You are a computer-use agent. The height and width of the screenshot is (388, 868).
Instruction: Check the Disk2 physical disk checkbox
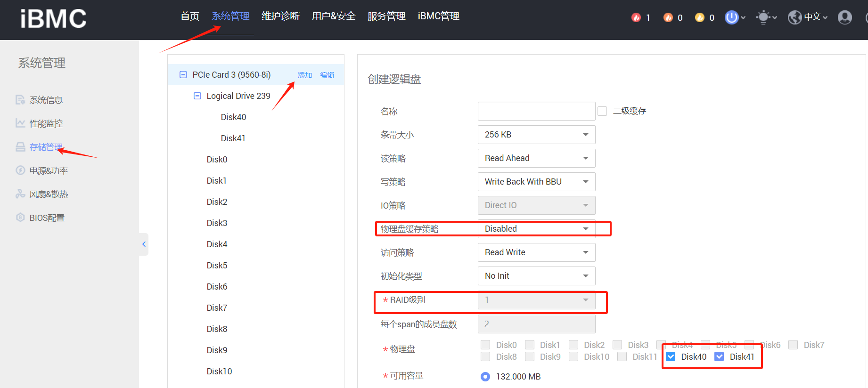click(x=573, y=345)
